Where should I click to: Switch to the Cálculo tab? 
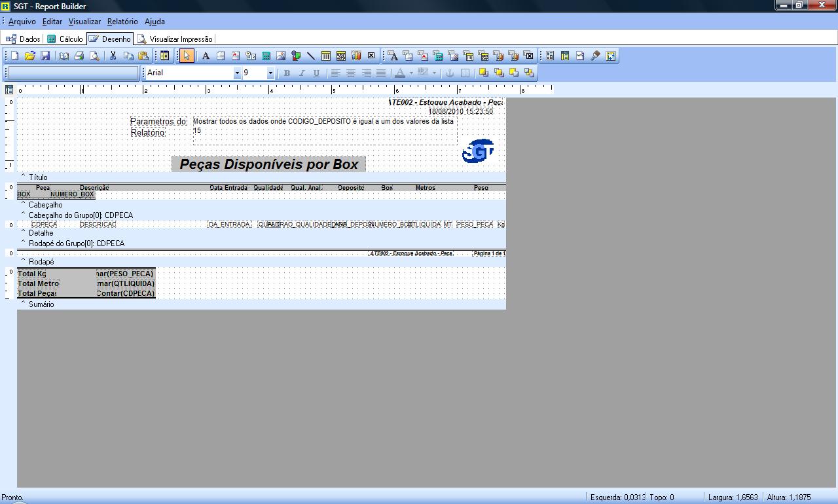coord(65,39)
